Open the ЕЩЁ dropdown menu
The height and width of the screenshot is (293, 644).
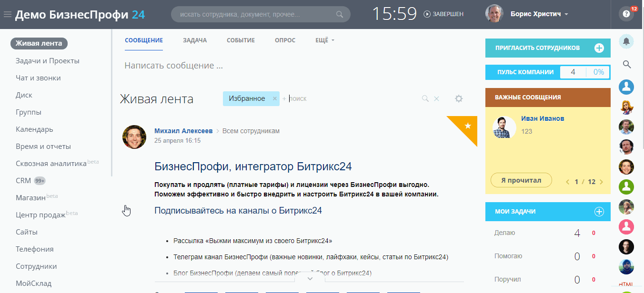coord(325,40)
